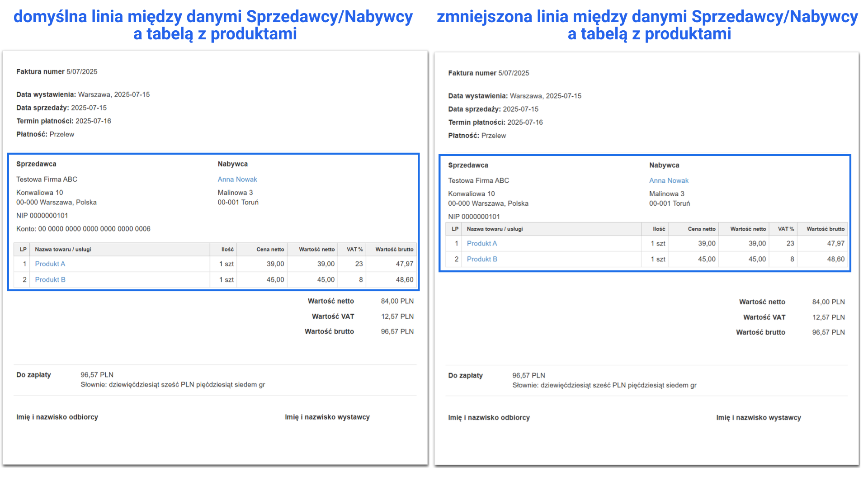Select Produkt A in the right product table
Screen dimensions: 868x477
point(482,243)
